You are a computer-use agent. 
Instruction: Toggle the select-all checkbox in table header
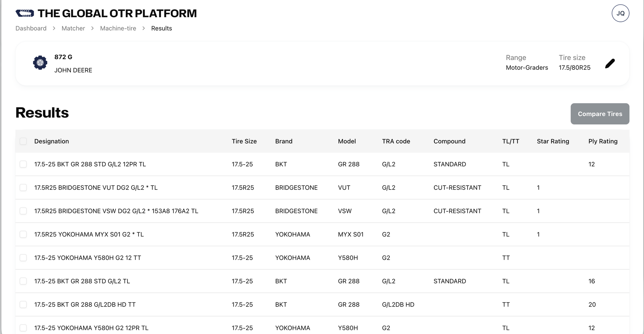pos(23,141)
